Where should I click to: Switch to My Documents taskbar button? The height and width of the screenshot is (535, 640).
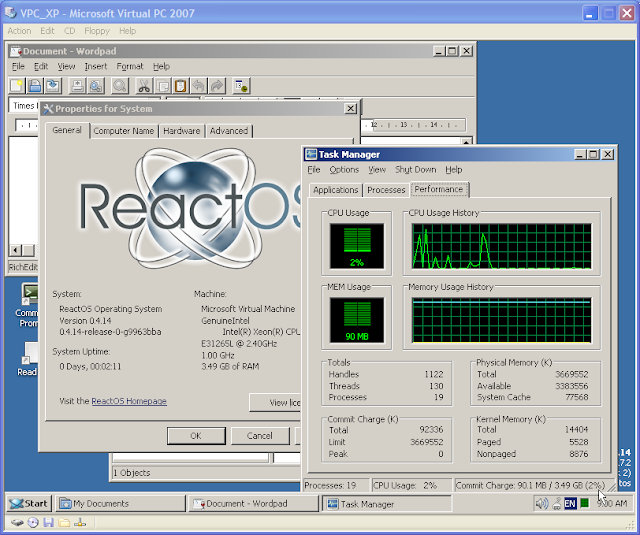(120, 504)
